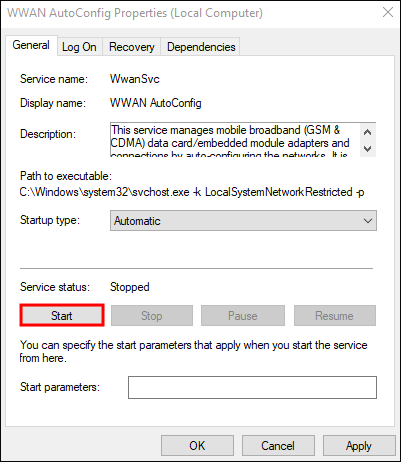Apply the service settings
Image resolution: width=401 pixels, height=462 pixels.
click(x=359, y=446)
